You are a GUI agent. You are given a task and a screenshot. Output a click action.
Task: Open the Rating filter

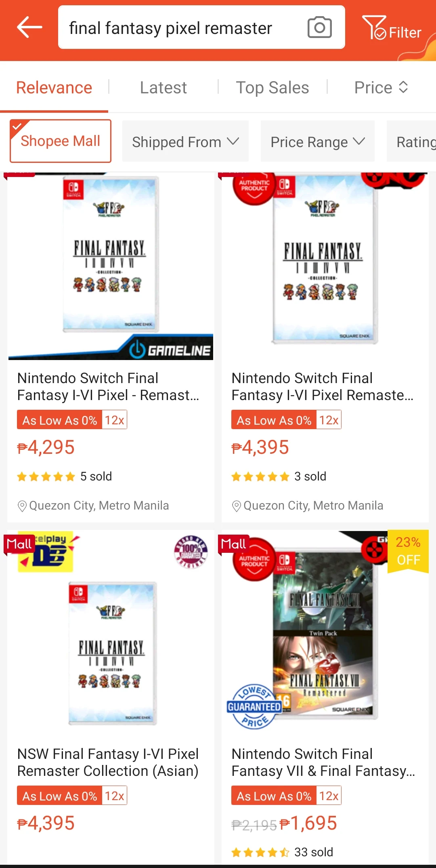(416, 141)
